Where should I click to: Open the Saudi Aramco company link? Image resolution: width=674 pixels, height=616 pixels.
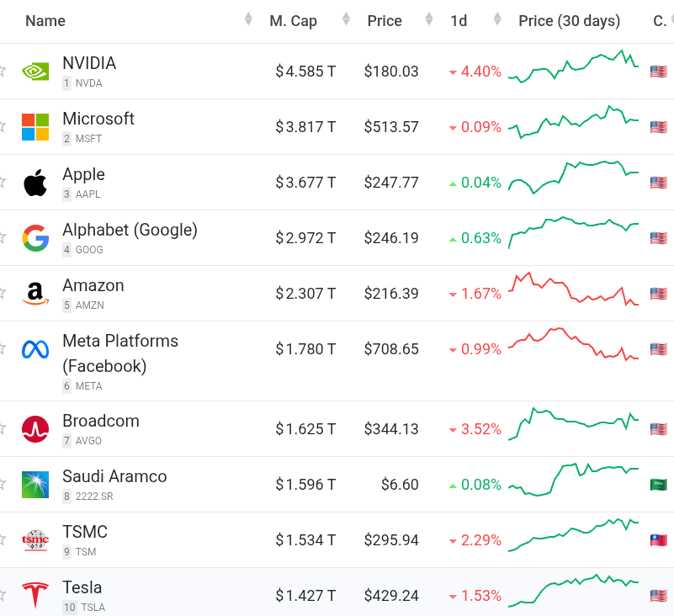click(x=114, y=476)
